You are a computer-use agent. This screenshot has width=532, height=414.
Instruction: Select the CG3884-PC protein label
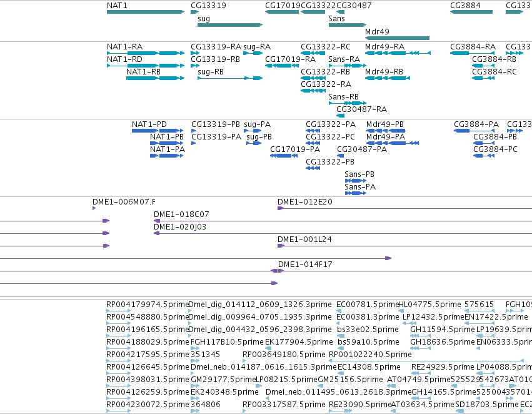[x=495, y=149]
